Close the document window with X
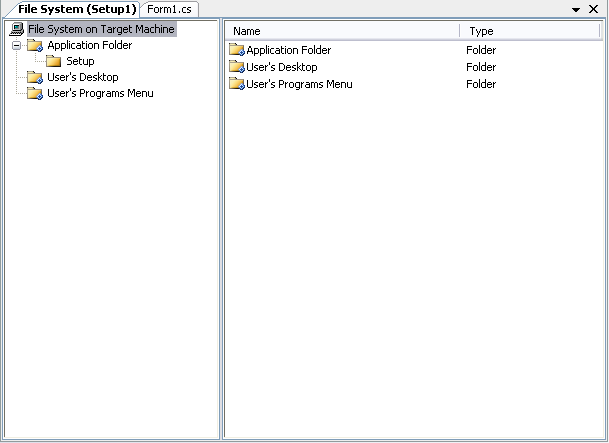The image size is (609, 443). coord(593,9)
